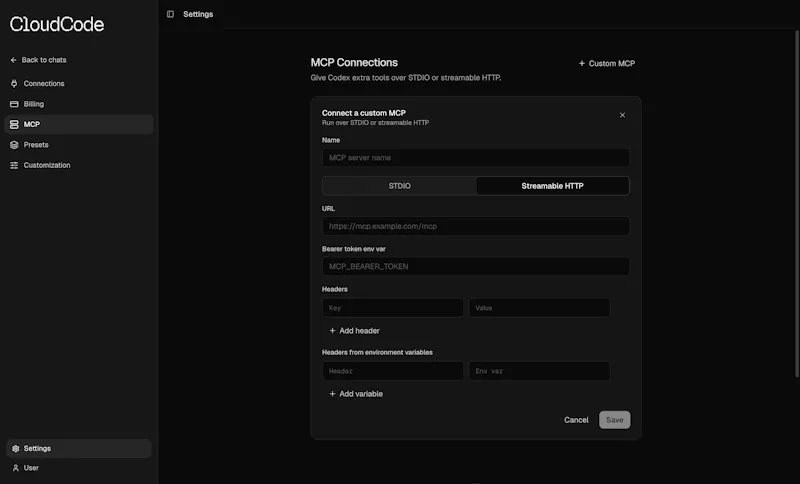Click the 'Give Codex extra tools' description text
Viewport: 800px width, 484px height.
406,78
